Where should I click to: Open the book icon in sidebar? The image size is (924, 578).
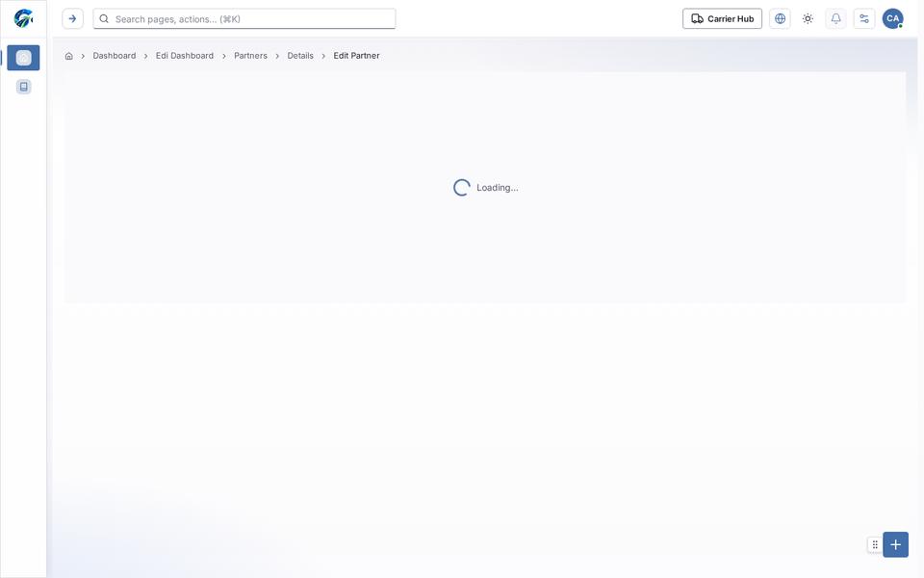23,87
